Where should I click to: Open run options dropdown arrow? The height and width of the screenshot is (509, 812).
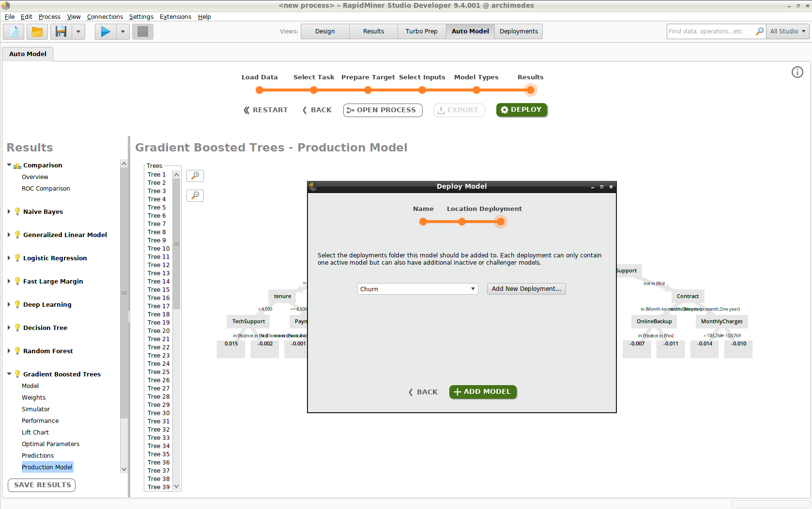tap(123, 31)
